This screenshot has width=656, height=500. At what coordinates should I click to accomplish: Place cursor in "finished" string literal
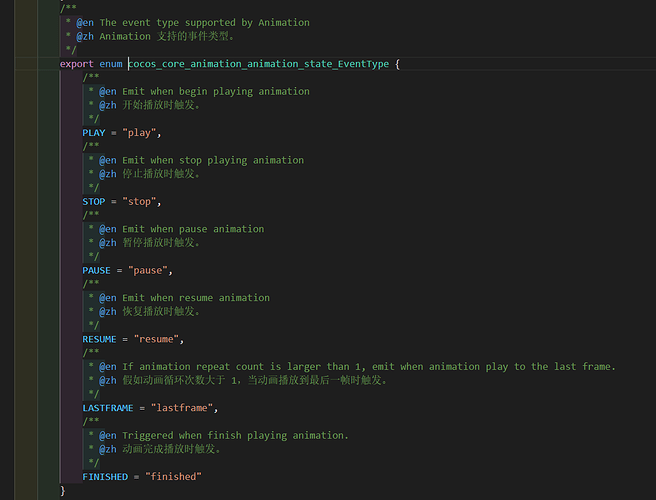tap(173, 477)
